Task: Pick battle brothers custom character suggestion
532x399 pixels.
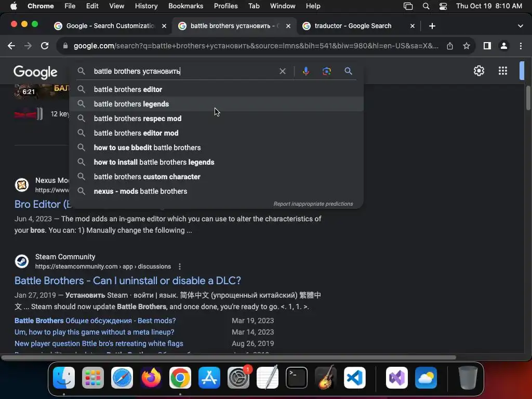Action: [x=216, y=177]
